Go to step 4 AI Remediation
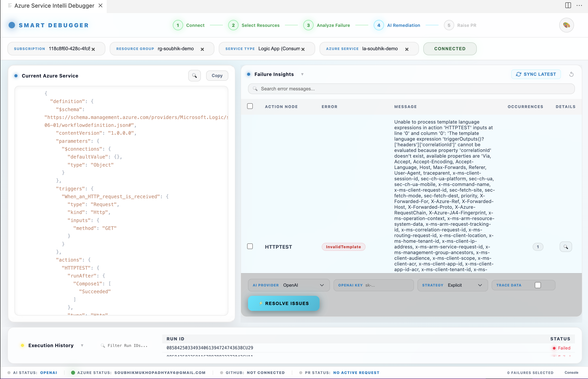Image resolution: width=588 pixels, height=379 pixels. click(x=397, y=25)
